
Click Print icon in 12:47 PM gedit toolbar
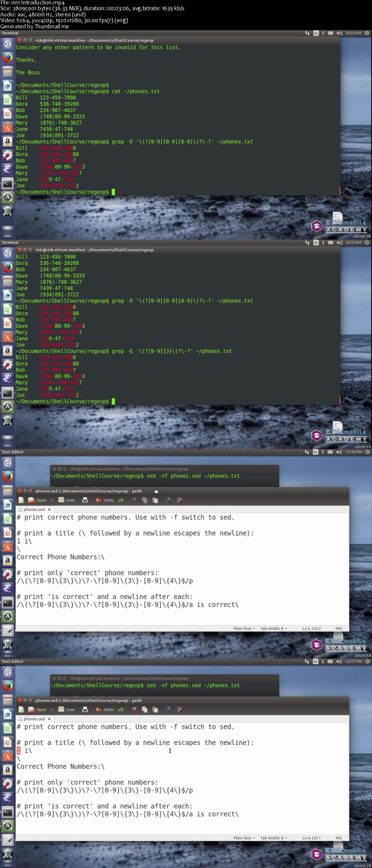(x=85, y=709)
